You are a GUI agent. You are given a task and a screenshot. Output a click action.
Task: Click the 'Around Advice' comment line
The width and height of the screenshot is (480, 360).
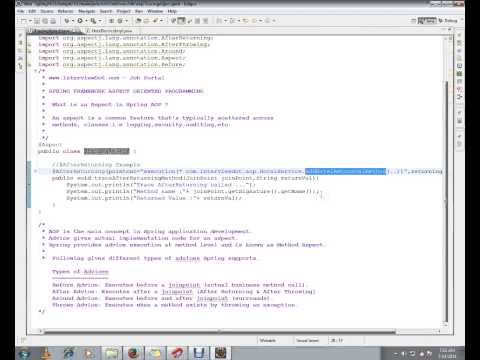161,298
